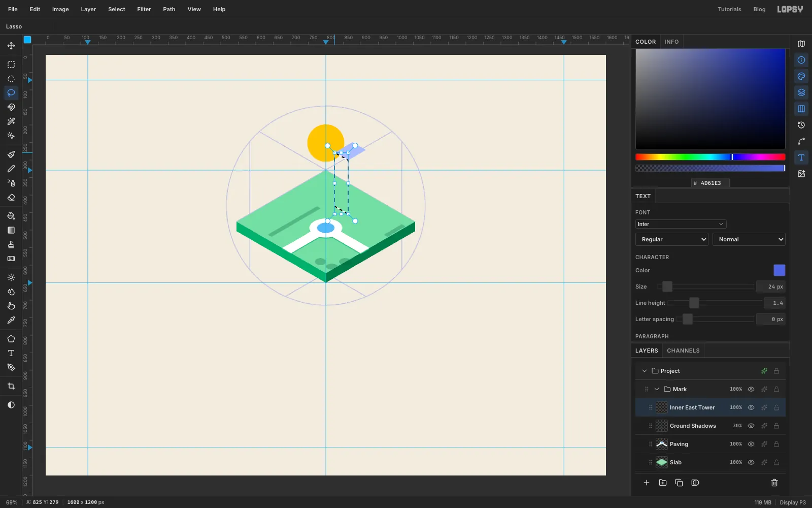
Task: Click the character Color swatch
Action: (x=780, y=270)
